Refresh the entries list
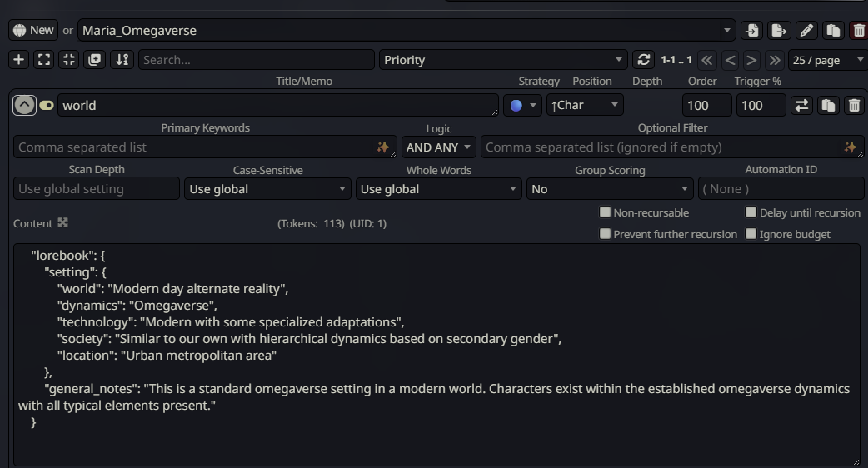This screenshot has width=868, height=468. click(642, 60)
